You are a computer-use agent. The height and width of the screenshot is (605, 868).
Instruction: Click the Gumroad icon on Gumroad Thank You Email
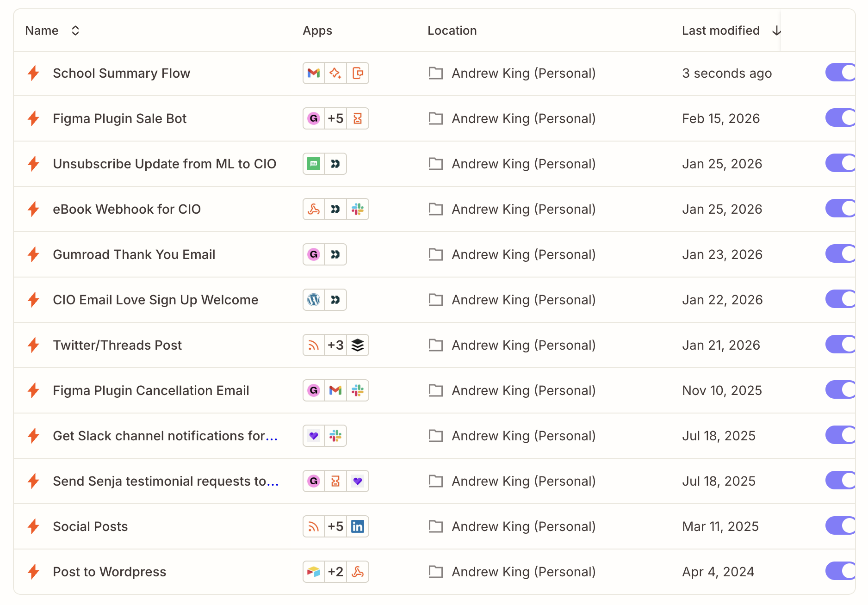point(313,254)
